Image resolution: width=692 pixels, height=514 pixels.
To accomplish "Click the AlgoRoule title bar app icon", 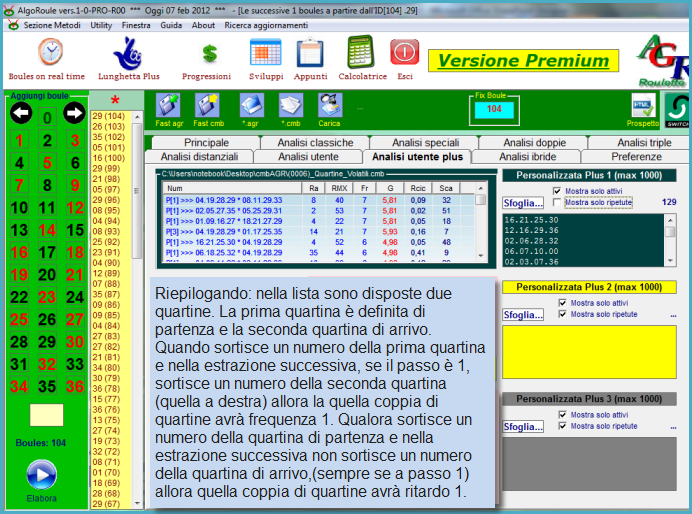I will (x=9, y=11).
